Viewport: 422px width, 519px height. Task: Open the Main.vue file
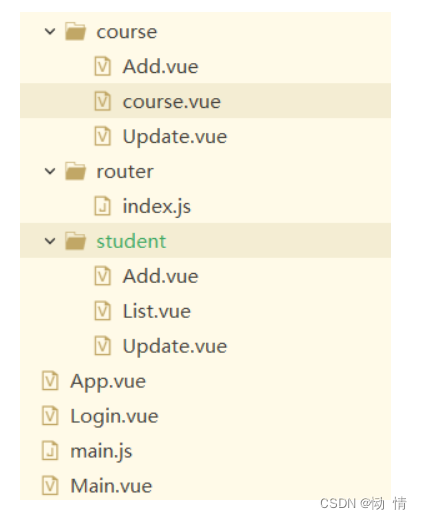coord(111,486)
